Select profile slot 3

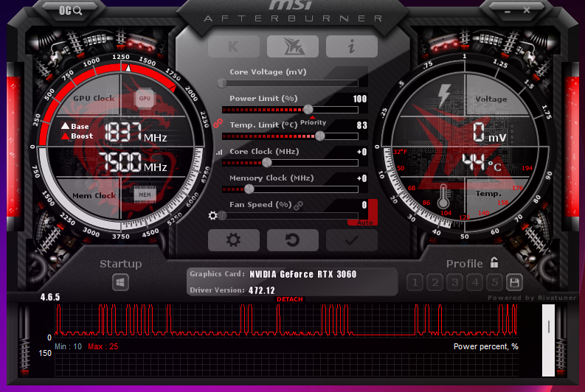454,283
